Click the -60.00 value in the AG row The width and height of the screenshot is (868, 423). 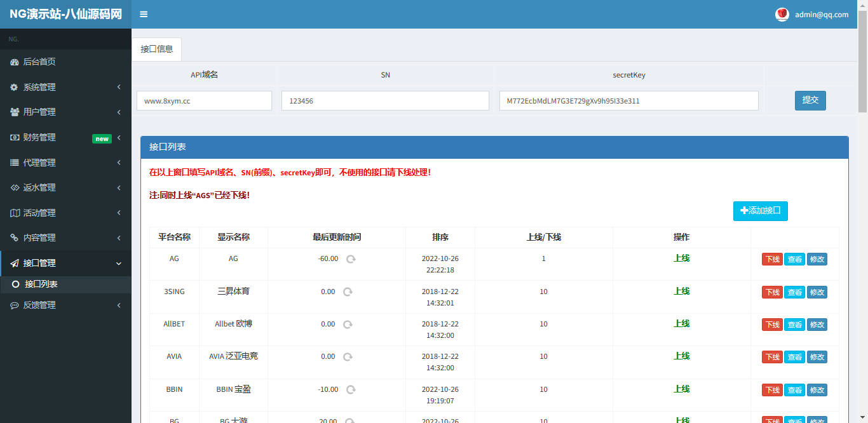point(328,258)
